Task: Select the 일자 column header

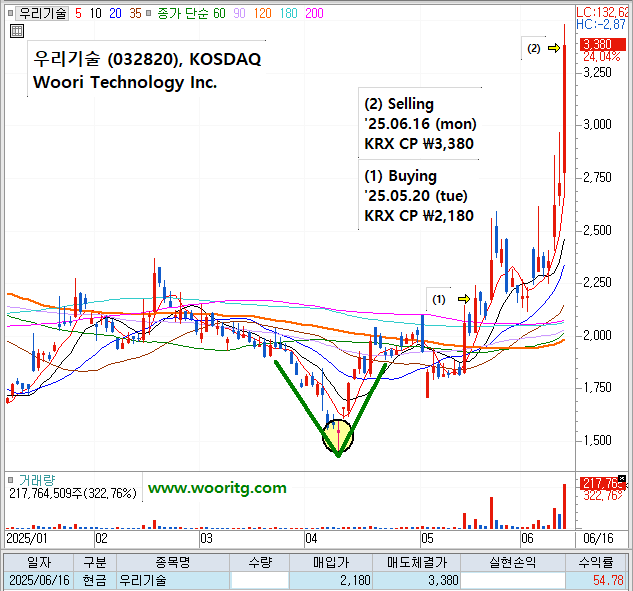Action: [39, 562]
